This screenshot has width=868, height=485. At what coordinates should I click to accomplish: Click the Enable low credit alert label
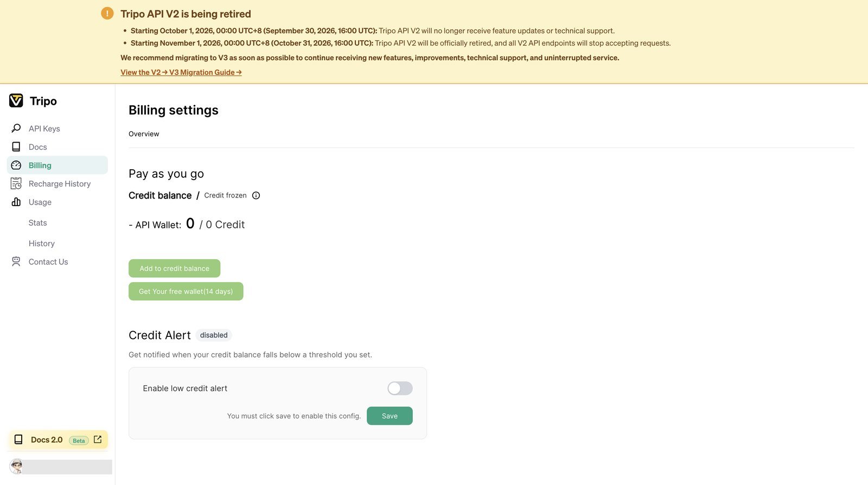(185, 388)
